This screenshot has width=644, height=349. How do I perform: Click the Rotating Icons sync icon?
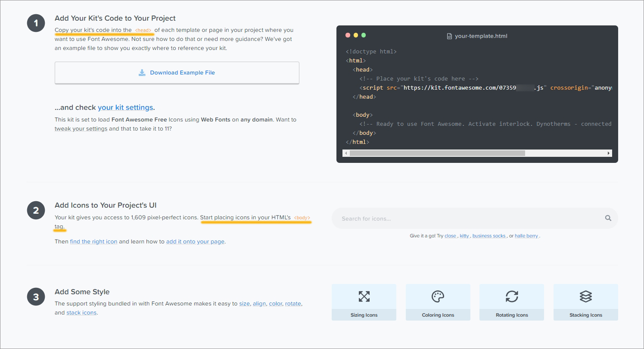(512, 296)
